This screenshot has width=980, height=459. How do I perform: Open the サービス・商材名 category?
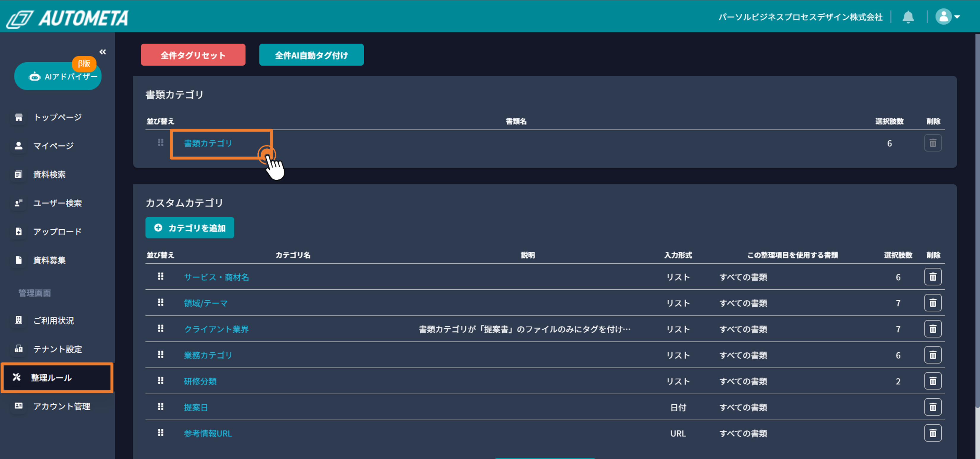[216, 277]
